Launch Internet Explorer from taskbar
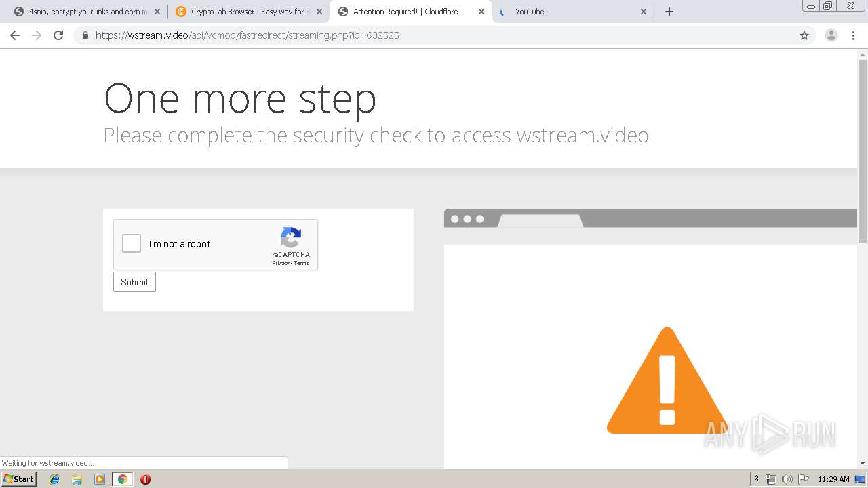868x488 pixels. coord(54,479)
